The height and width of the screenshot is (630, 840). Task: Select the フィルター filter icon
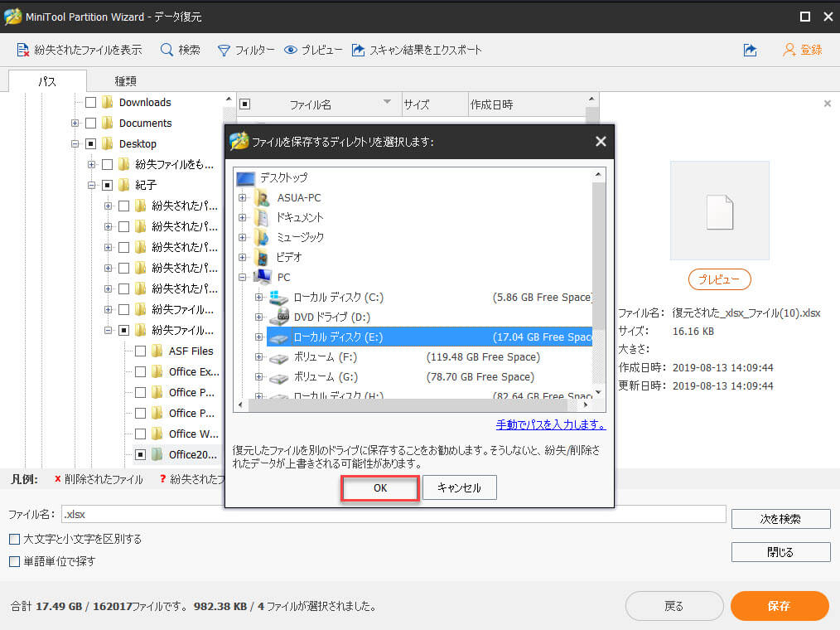(x=224, y=50)
